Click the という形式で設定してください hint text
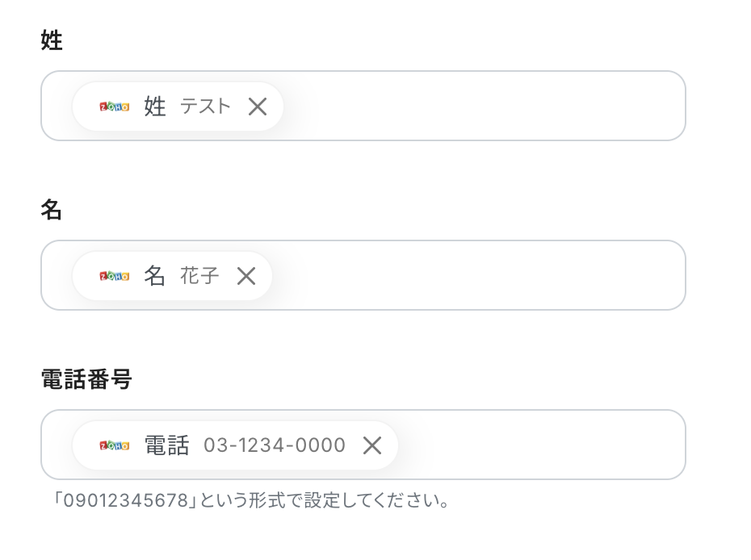The height and width of the screenshot is (560, 751). pos(325,501)
